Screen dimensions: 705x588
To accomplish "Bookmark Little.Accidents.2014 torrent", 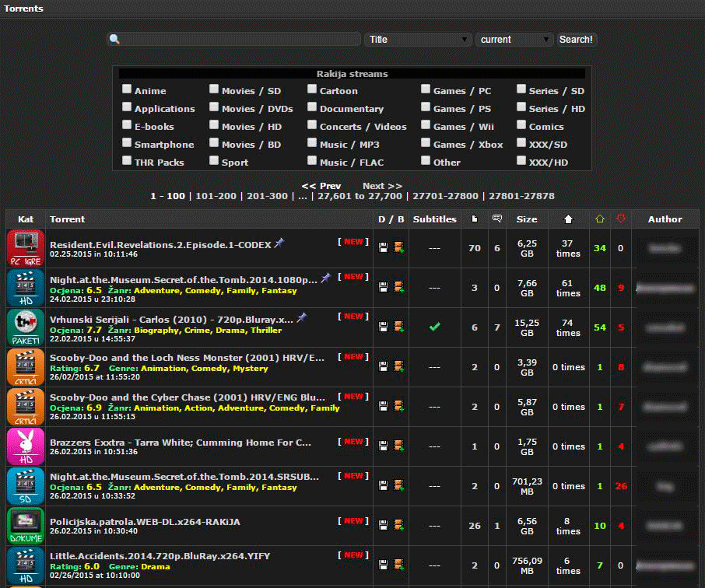I will 399,565.
